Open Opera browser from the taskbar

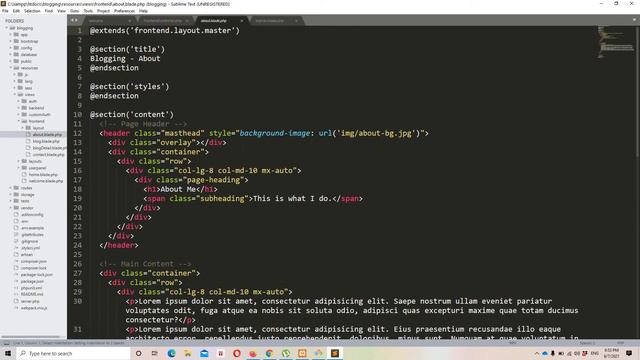point(237,353)
